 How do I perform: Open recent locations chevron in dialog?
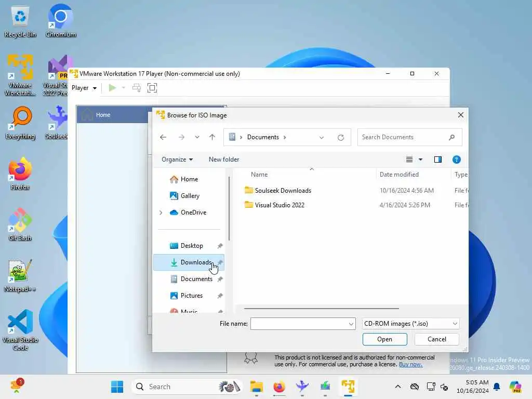[x=197, y=137]
